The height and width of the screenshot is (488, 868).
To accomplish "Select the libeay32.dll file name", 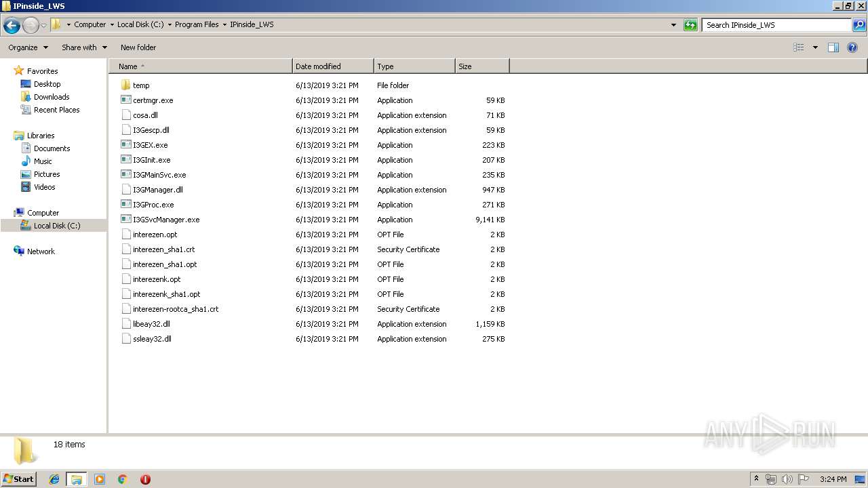I will [x=151, y=324].
